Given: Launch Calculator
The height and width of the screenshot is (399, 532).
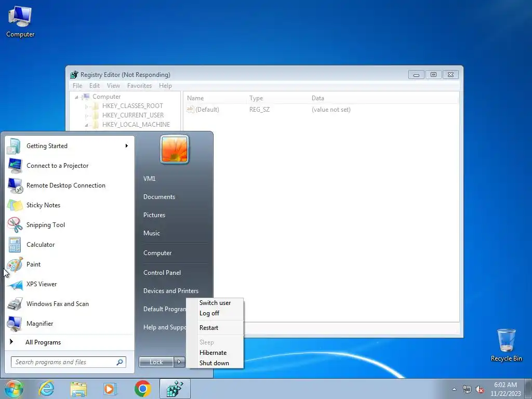Looking at the screenshot, I should coord(70,244).
